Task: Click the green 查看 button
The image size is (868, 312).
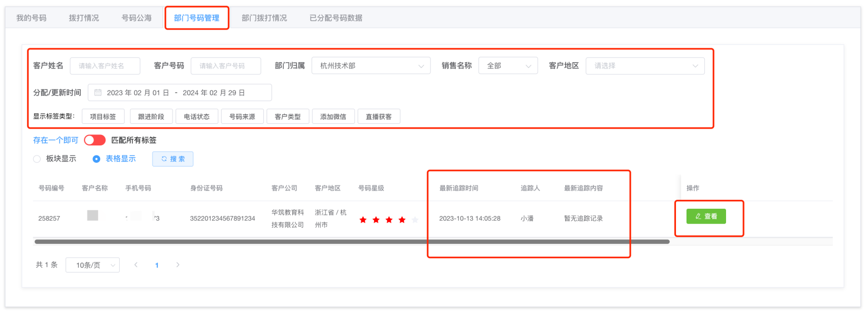Action: [x=706, y=217]
